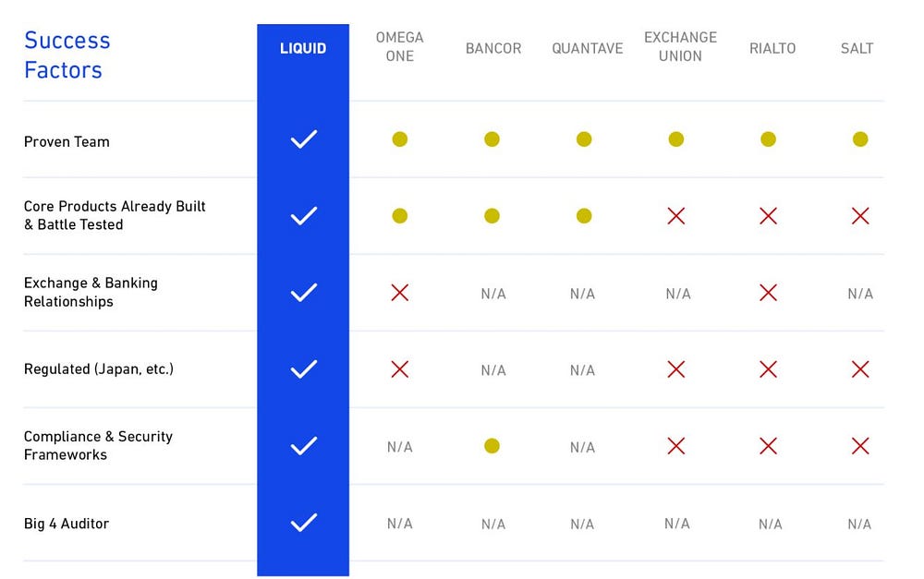Click the Big 4 Auditor row label

point(66,524)
